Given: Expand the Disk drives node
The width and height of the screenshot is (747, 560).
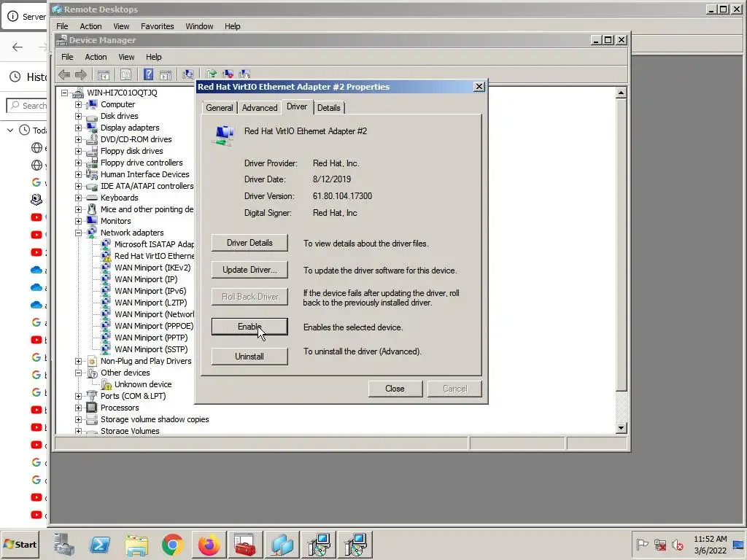Looking at the screenshot, I should (x=78, y=116).
